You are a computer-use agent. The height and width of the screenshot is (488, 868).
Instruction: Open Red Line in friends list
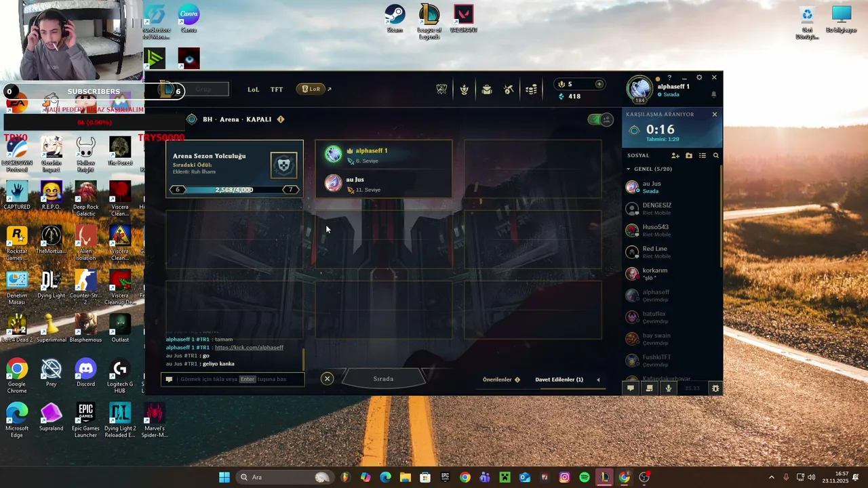pyautogui.click(x=671, y=252)
